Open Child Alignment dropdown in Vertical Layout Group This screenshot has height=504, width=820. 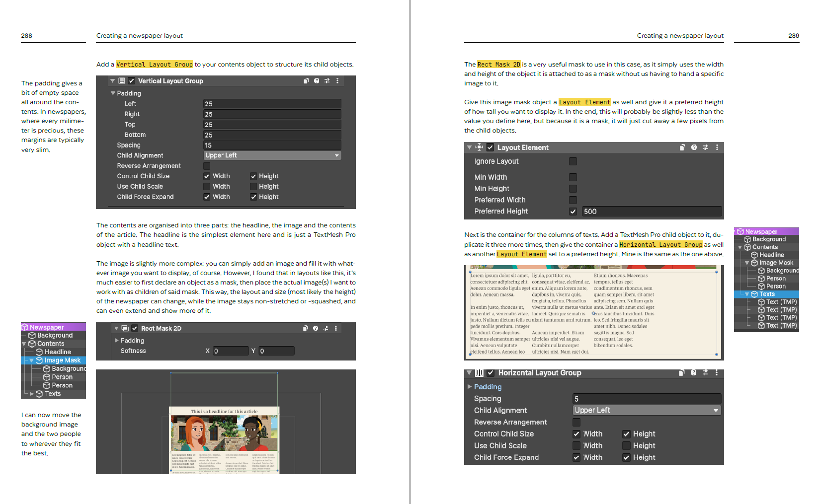[272, 155]
